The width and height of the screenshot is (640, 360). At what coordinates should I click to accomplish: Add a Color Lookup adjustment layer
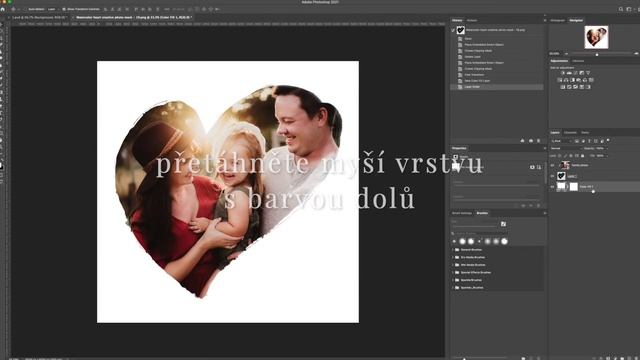click(591, 80)
